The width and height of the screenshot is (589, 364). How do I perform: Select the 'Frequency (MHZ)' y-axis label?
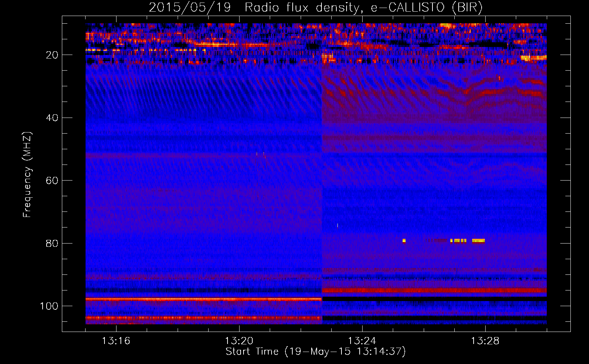coord(27,174)
